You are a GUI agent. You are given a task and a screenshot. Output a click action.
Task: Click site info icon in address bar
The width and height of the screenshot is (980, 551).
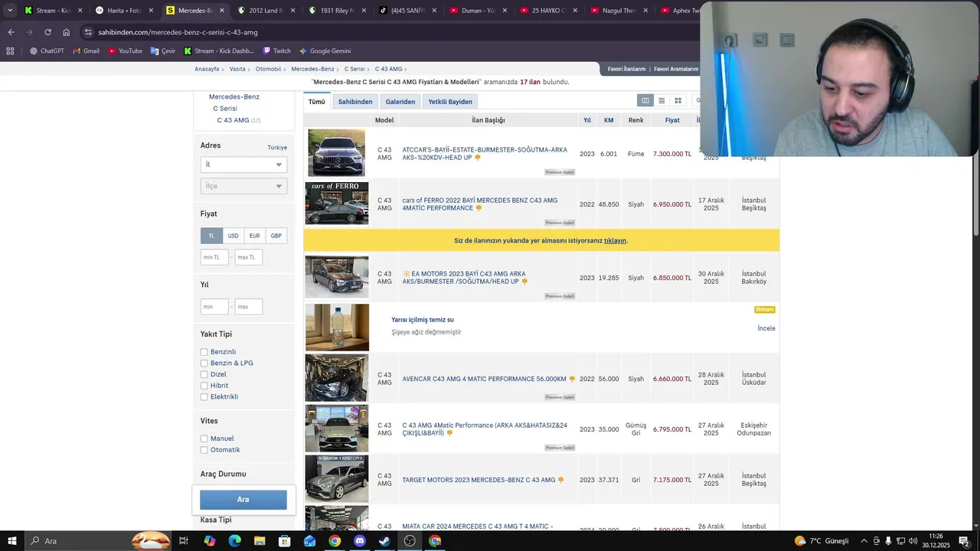[x=89, y=32]
